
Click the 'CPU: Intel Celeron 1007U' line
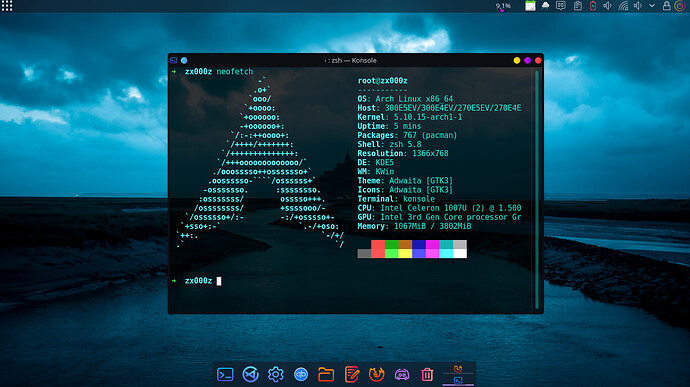pyautogui.click(x=439, y=208)
